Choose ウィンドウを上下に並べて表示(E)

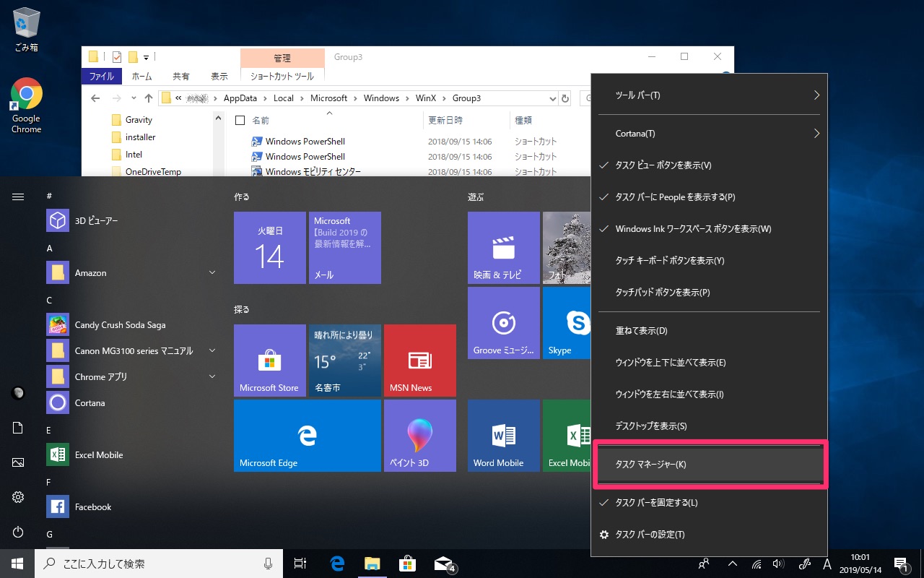(709, 363)
